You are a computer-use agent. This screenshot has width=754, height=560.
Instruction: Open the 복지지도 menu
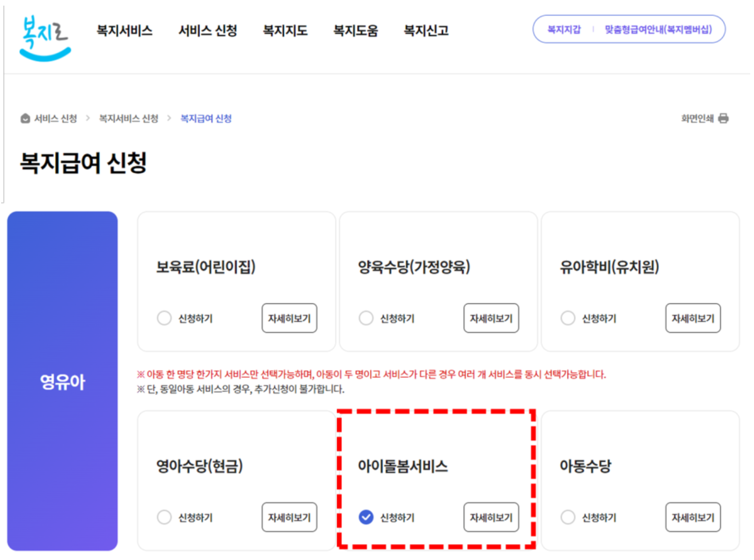coord(285,30)
